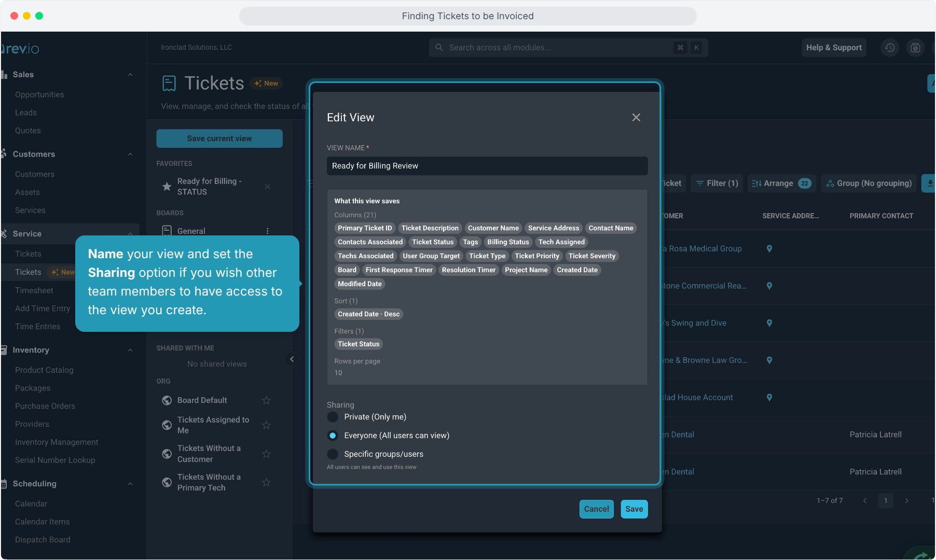This screenshot has height=560, width=936.
Task: Click the Created Date · Desc sort chip
Action: 369,314
